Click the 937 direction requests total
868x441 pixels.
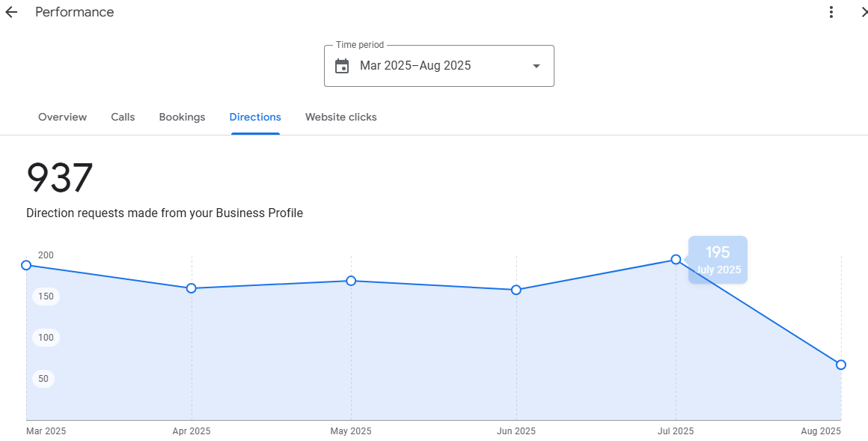60,178
